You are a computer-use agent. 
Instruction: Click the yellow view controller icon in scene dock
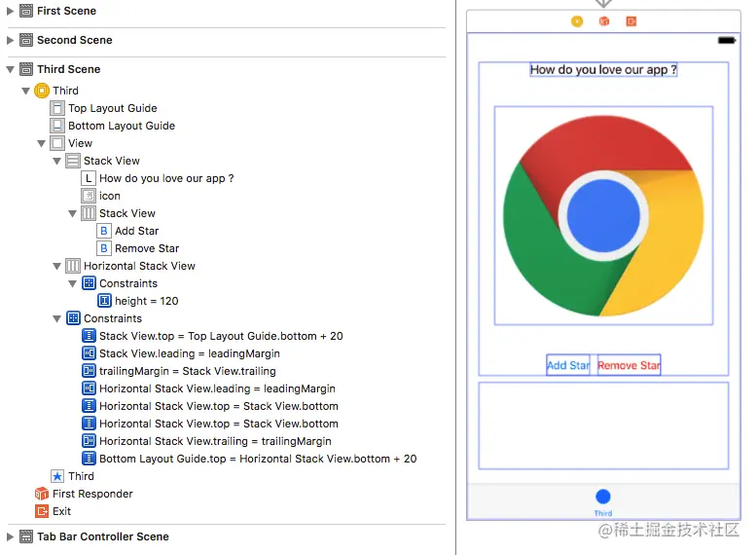(577, 21)
